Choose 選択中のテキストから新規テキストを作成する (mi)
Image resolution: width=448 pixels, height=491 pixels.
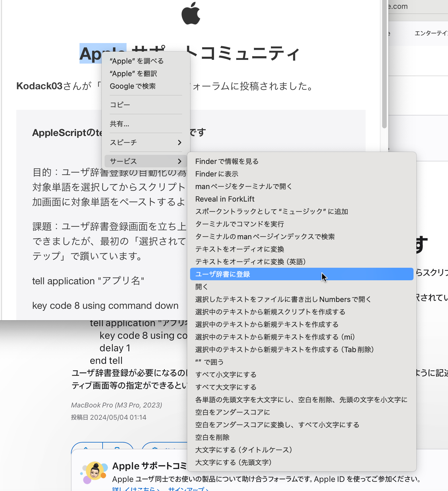coord(302,337)
